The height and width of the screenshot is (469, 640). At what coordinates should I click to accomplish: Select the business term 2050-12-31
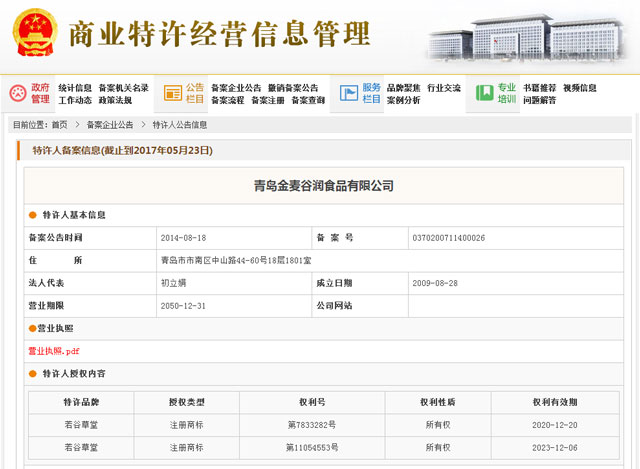point(183,306)
